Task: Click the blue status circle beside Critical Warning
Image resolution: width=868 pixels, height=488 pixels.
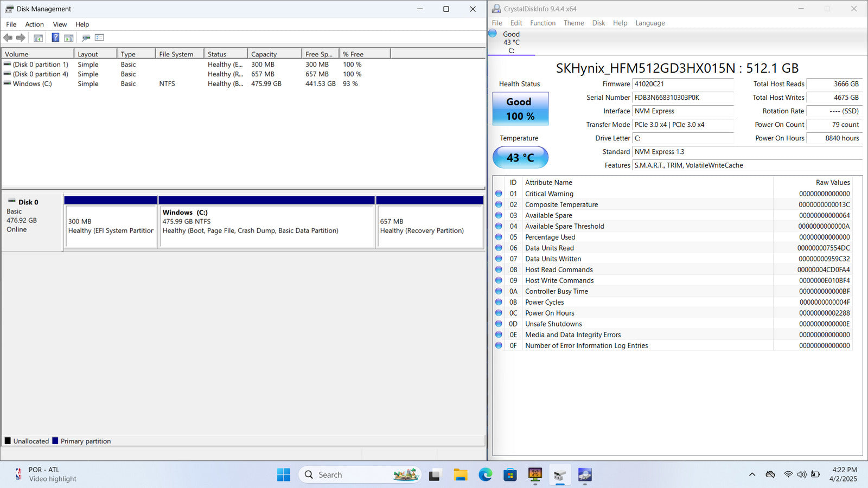Action: pos(499,194)
